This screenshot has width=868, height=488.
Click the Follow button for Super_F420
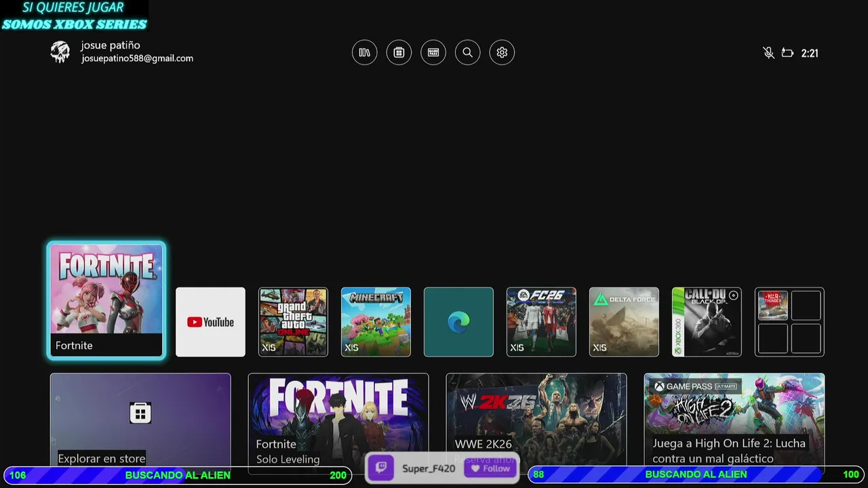pos(490,468)
